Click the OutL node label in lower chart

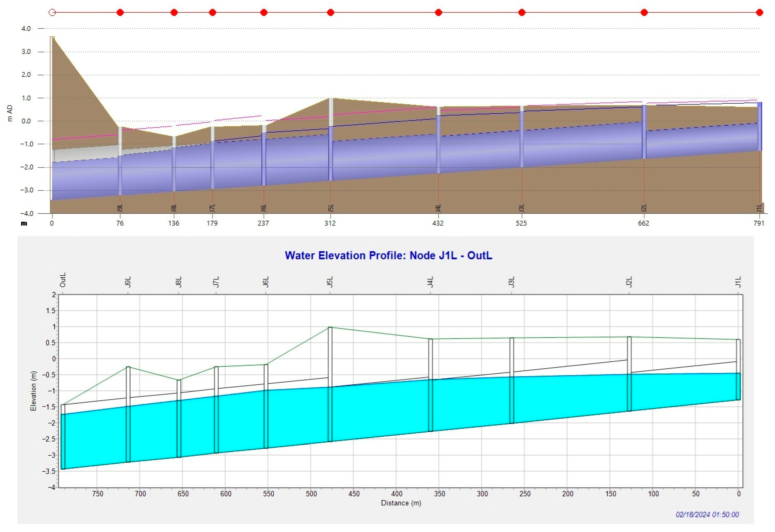63,280
